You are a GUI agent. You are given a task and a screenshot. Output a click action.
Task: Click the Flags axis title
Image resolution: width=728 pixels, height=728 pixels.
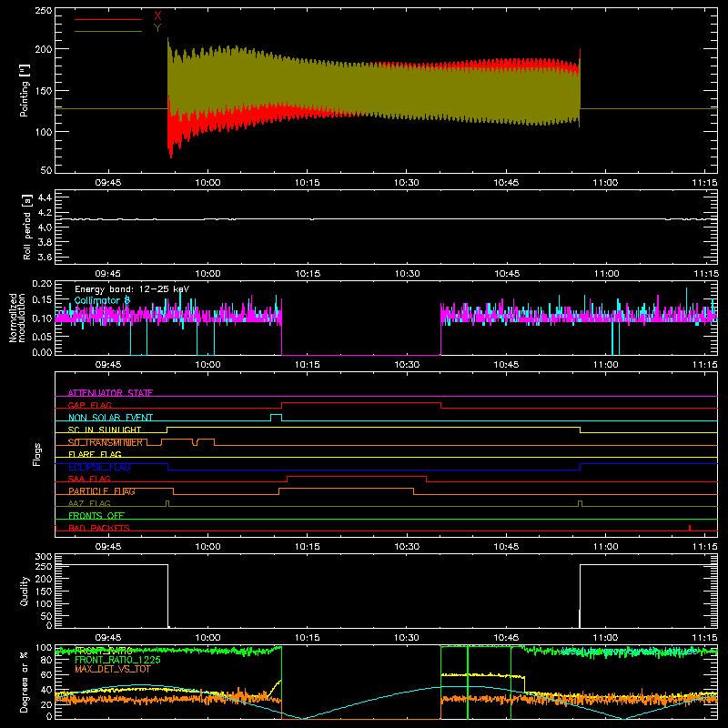click(x=36, y=454)
